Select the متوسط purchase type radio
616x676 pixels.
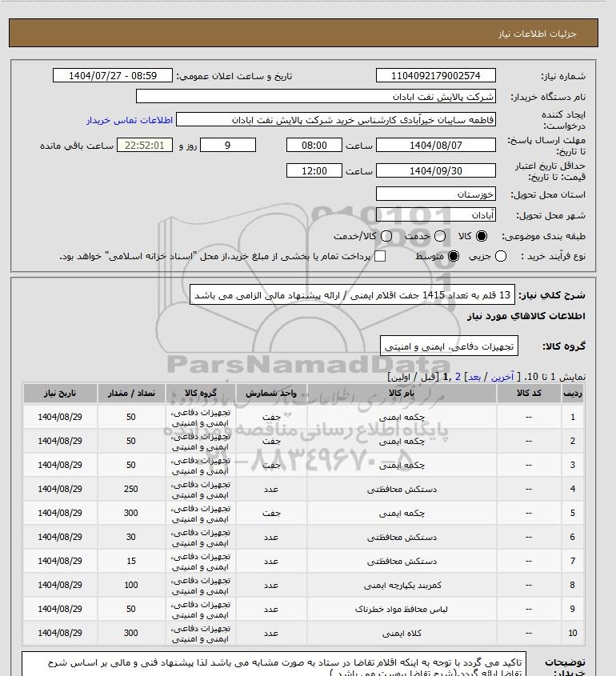tap(453, 257)
